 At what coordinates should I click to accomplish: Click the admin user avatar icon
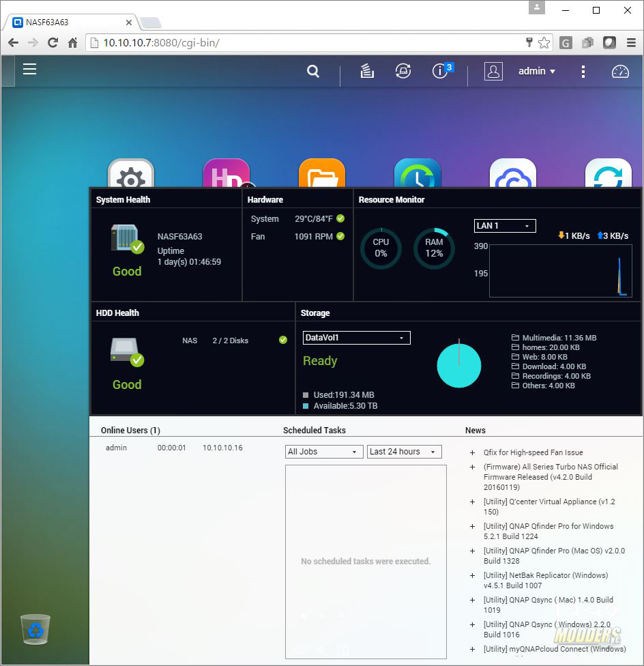click(x=493, y=71)
